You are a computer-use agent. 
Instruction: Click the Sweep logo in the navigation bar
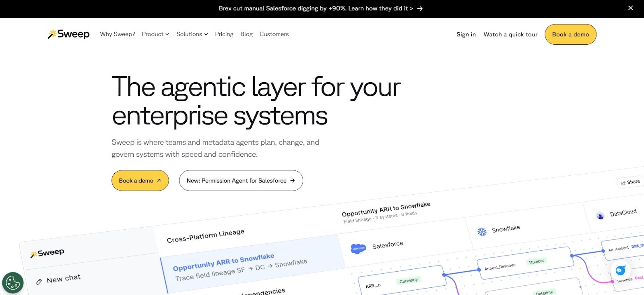coord(68,34)
